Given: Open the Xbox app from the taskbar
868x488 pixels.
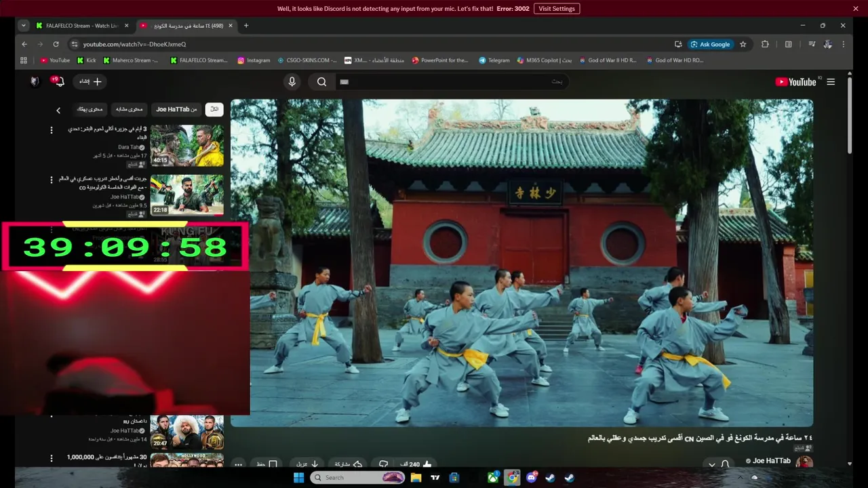Looking at the screenshot, I should pyautogui.click(x=493, y=477).
